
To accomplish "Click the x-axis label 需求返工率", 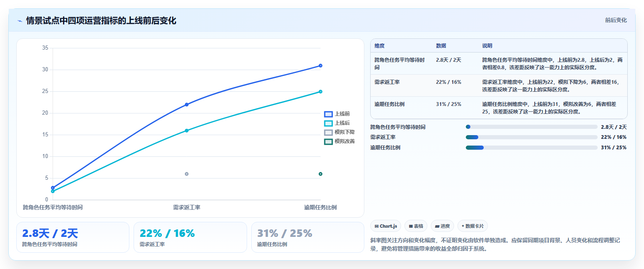I will click(x=187, y=207).
